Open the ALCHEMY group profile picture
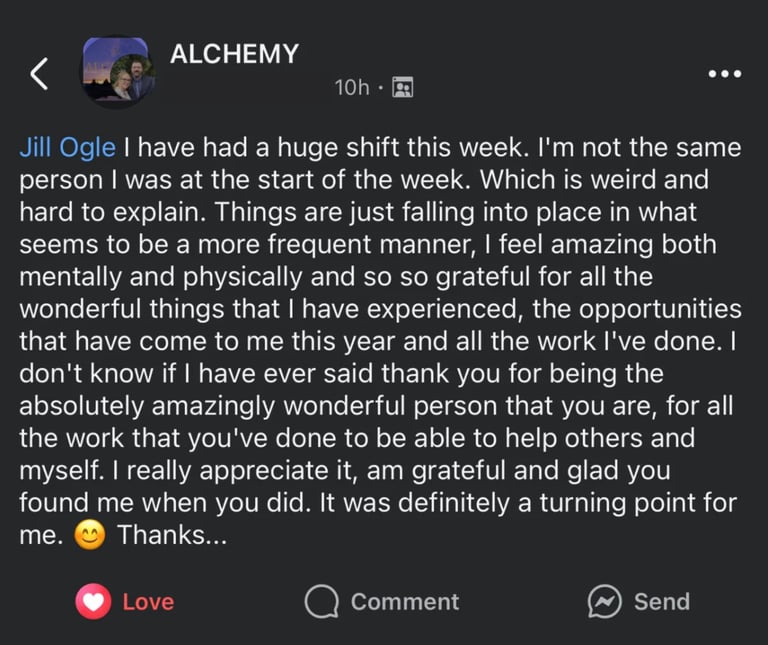The image size is (768, 645). click(x=118, y=72)
